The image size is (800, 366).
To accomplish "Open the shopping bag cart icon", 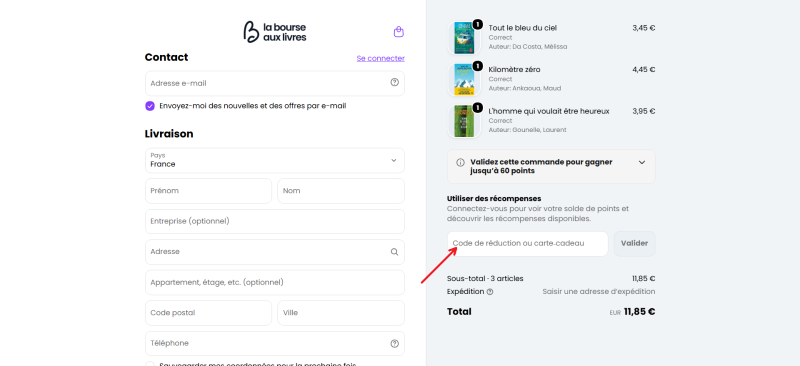I will (398, 32).
